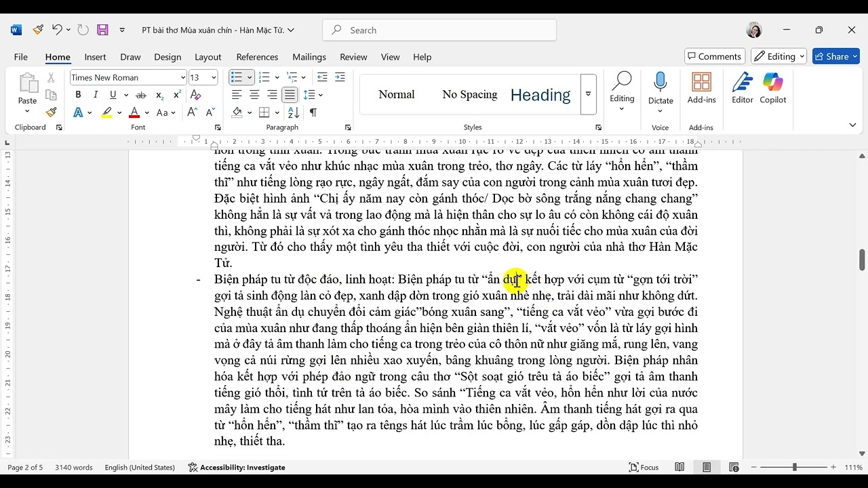This screenshot has width=868, height=488.
Task: Toggle Focus mode in status bar
Action: click(x=644, y=467)
